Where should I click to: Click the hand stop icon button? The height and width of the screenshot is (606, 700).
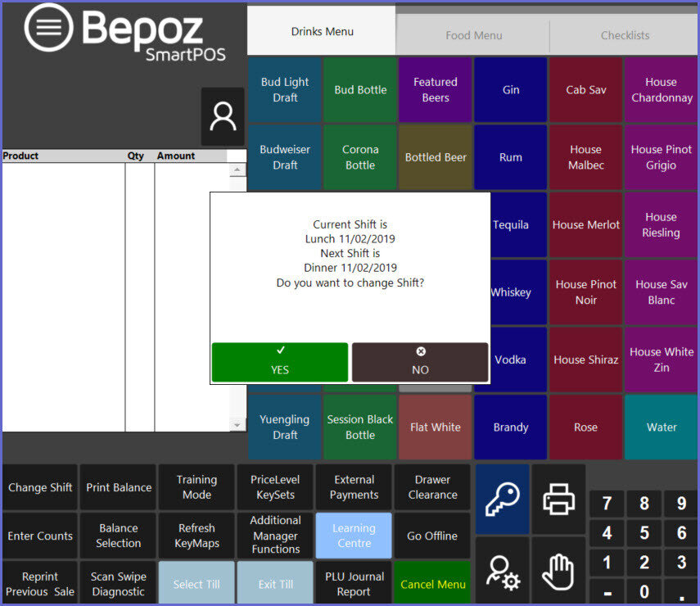558,571
